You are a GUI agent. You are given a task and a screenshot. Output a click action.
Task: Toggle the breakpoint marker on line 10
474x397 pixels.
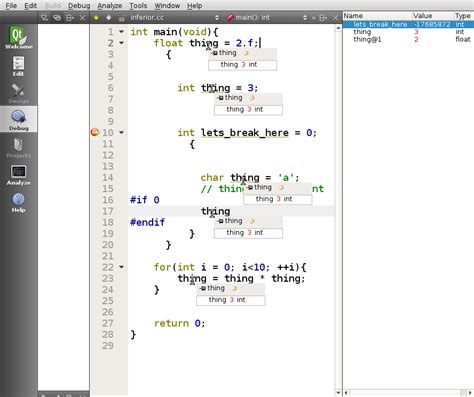(95, 132)
